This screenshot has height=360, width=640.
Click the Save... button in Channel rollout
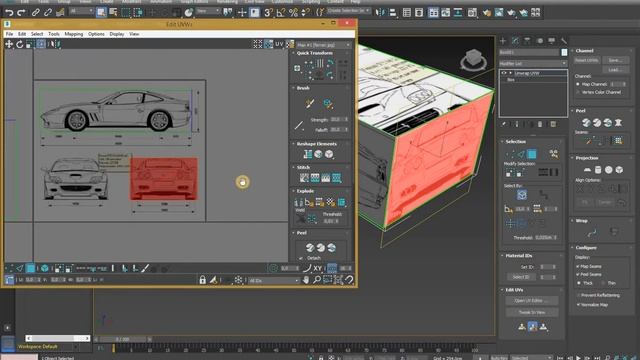(x=615, y=60)
